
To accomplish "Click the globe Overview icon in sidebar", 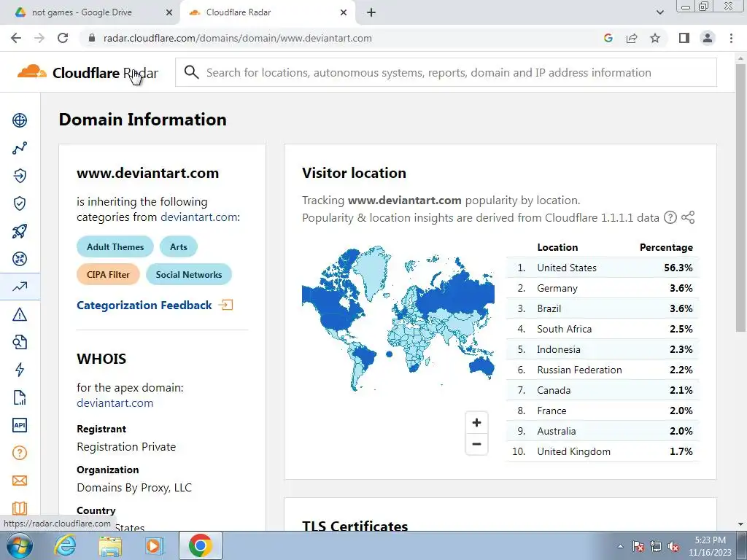I will (x=20, y=120).
